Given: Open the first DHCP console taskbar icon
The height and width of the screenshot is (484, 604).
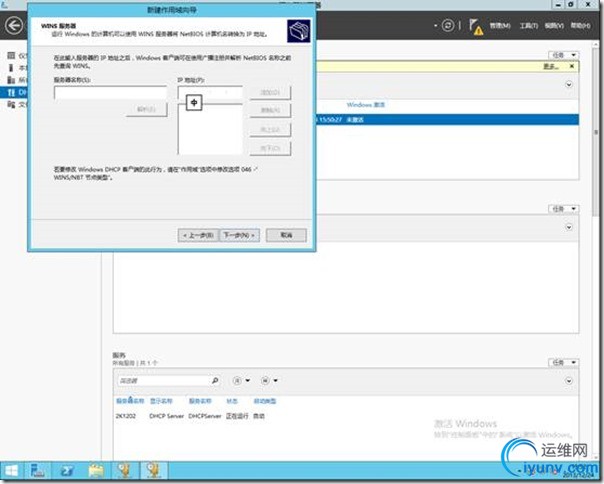Looking at the screenshot, I should [x=125, y=471].
